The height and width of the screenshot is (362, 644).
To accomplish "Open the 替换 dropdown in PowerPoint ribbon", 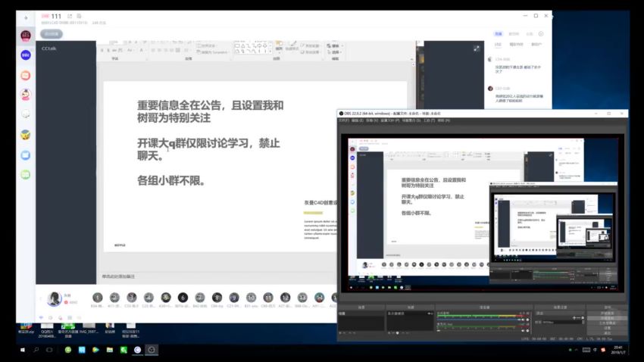I will (x=335, y=46).
